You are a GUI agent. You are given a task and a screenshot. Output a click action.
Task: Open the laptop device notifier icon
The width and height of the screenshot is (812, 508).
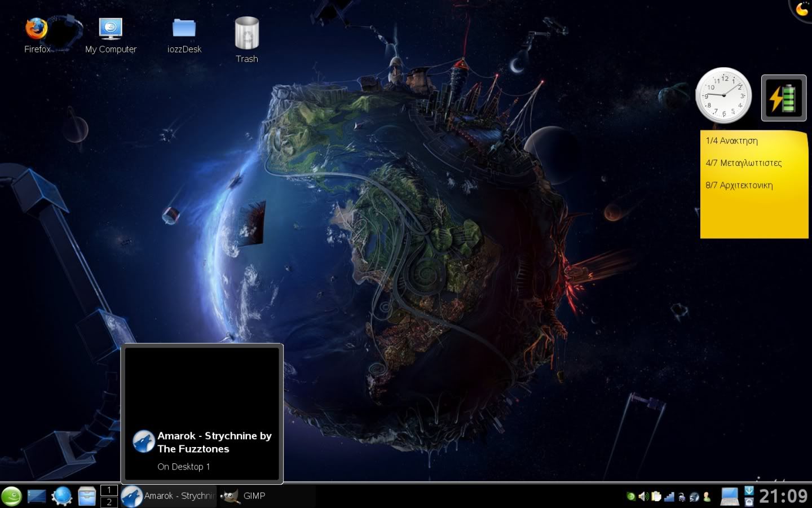tap(730, 497)
